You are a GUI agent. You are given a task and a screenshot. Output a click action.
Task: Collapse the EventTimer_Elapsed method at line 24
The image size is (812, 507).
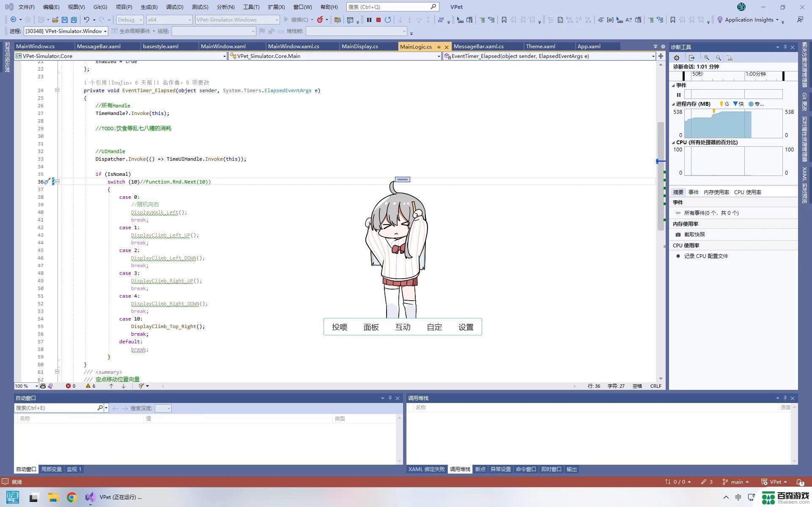point(57,90)
